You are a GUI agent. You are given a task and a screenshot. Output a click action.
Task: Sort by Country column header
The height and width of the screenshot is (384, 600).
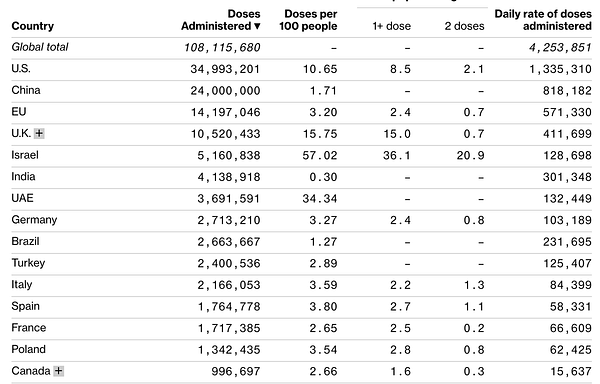click(x=33, y=26)
